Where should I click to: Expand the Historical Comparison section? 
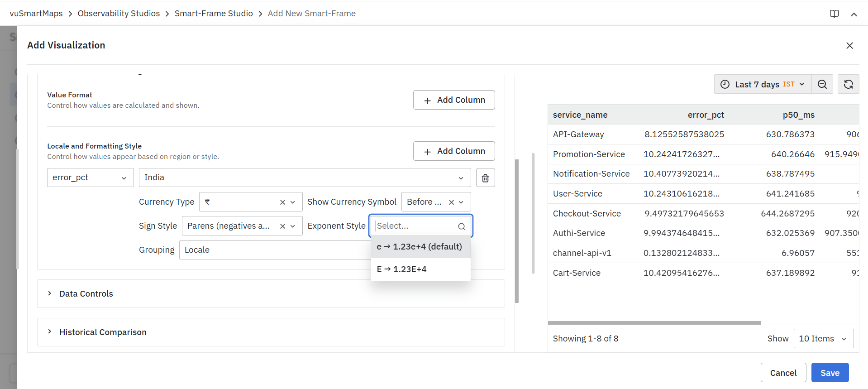[271, 332]
